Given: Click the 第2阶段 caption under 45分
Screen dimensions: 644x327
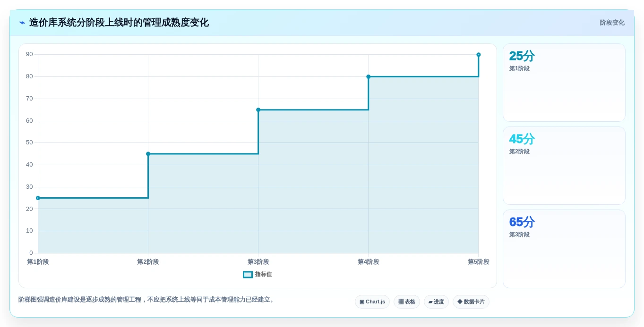Looking at the screenshot, I should [519, 151].
